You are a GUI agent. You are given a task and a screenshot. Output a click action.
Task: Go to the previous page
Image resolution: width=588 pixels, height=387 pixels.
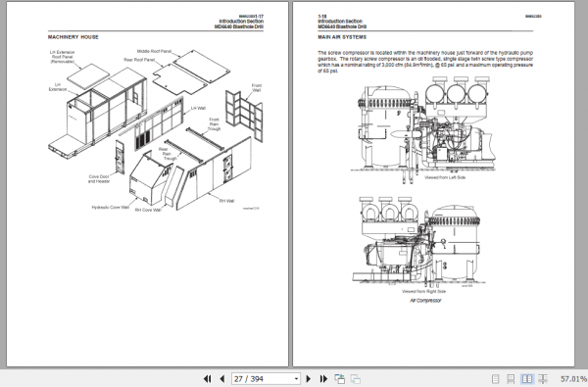click(x=222, y=379)
